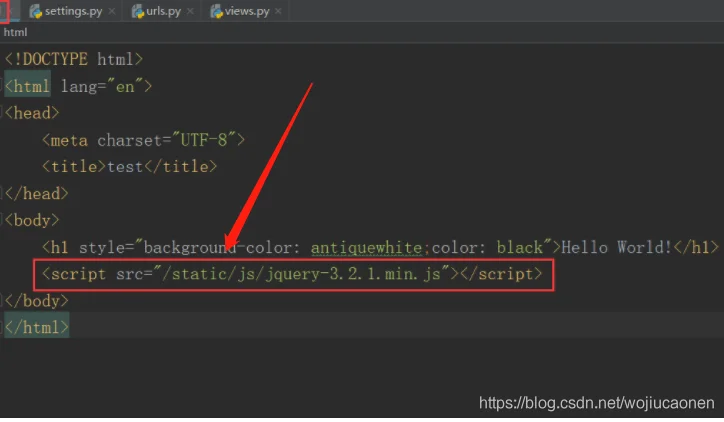Click the antiquewhite color value
This screenshot has height=422, width=724.
tap(366, 248)
